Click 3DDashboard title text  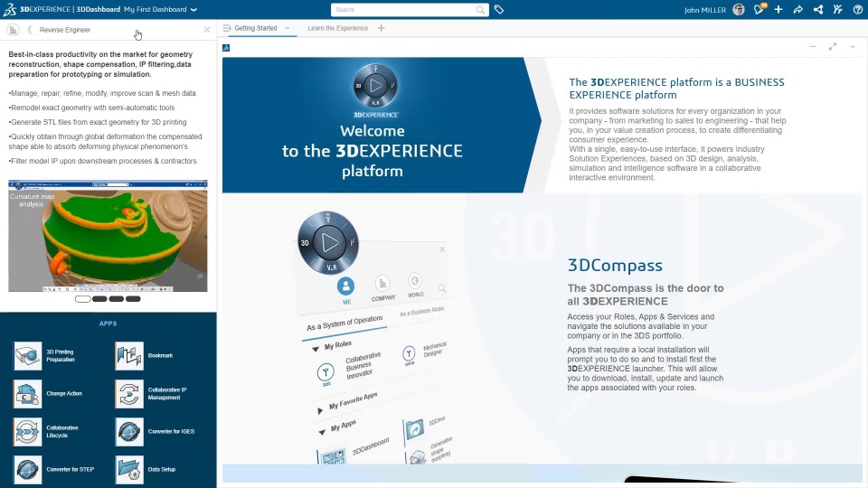coord(98,9)
